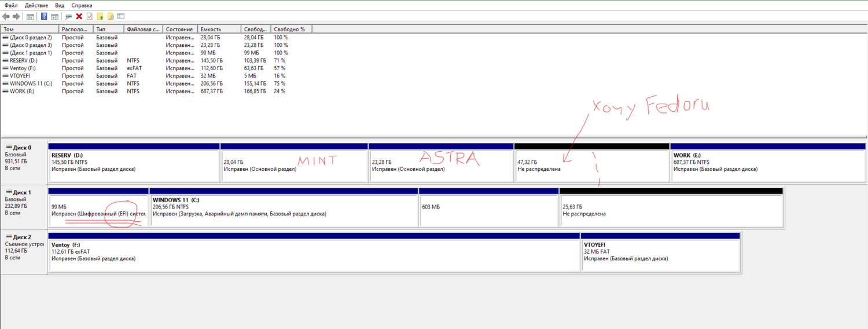
Task: Select the (Диск 0 раздел 2) volume row
Action: (x=156, y=37)
